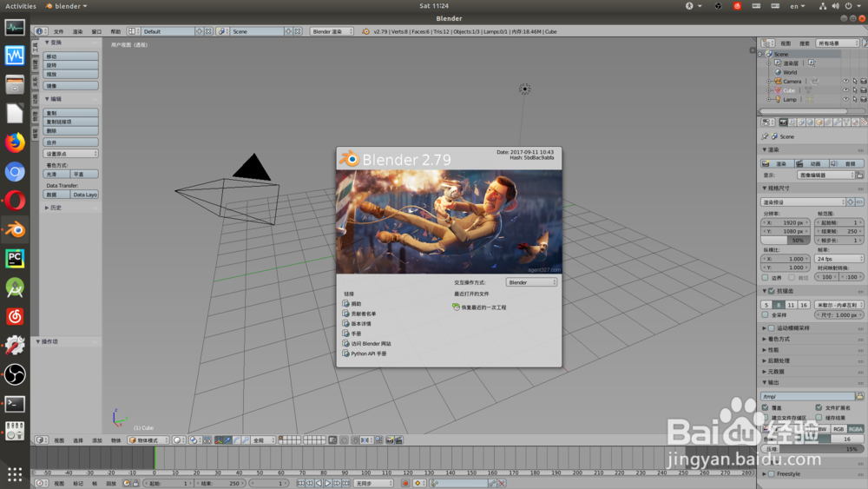Open the 24 fps frame rate dropdown
The width and height of the screenshot is (868, 489).
[x=839, y=259]
